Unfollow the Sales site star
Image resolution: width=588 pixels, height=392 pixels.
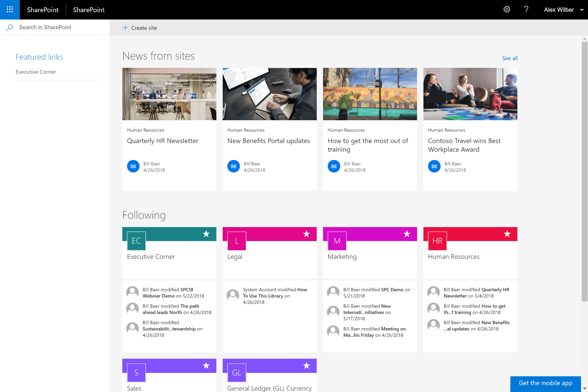click(206, 365)
